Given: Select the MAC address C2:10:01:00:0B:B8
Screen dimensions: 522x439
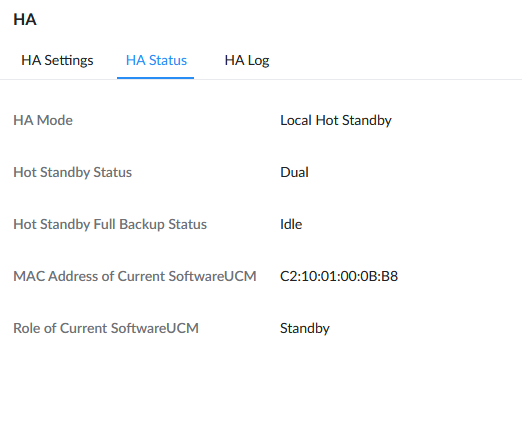Looking at the screenshot, I should [x=339, y=276].
